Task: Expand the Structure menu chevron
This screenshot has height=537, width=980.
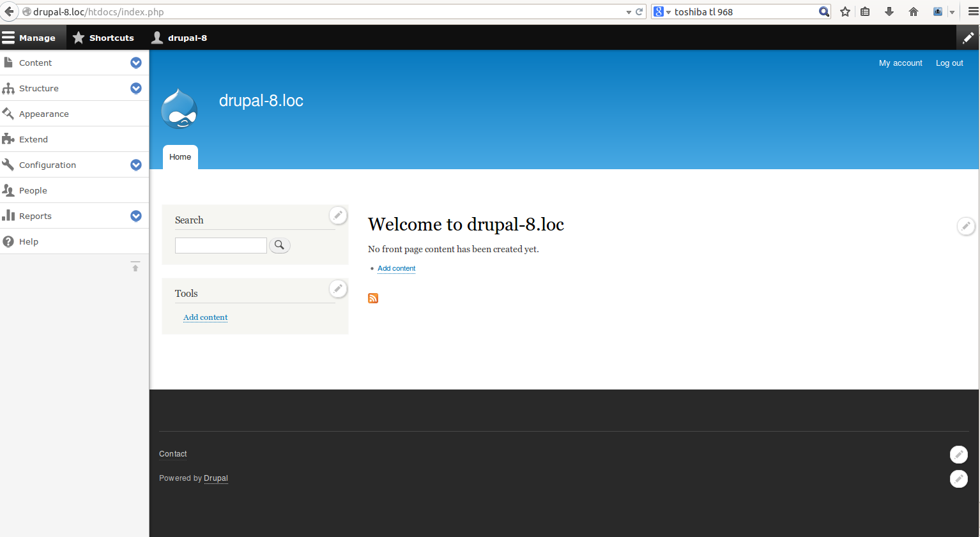Action: tap(135, 88)
